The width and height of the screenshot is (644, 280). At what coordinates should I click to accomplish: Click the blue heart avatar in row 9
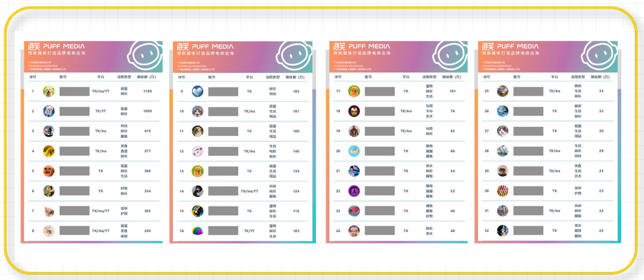pyautogui.click(x=198, y=91)
